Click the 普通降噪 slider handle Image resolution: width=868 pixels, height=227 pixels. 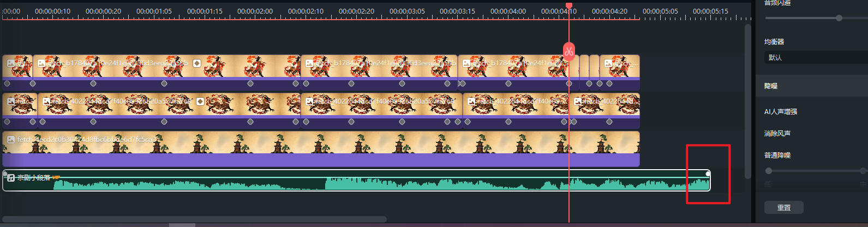click(x=769, y=171)
